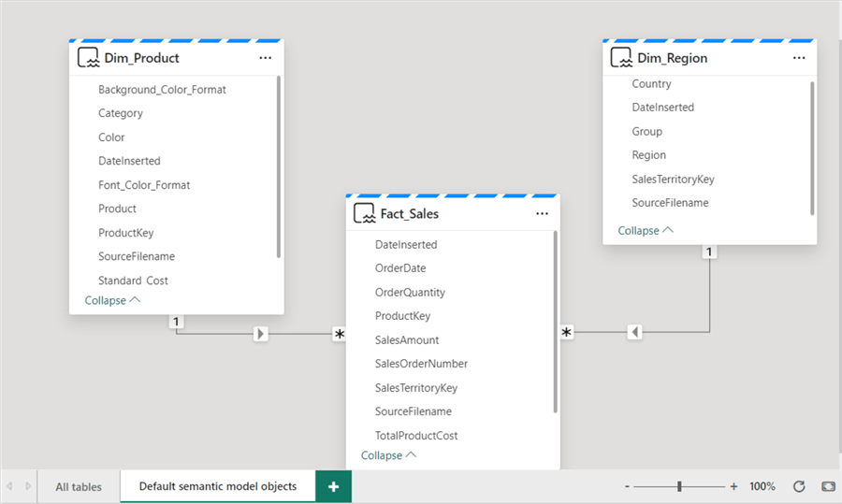
Task: Collapse the Dim_Region table
Action: tap(646, 230)
